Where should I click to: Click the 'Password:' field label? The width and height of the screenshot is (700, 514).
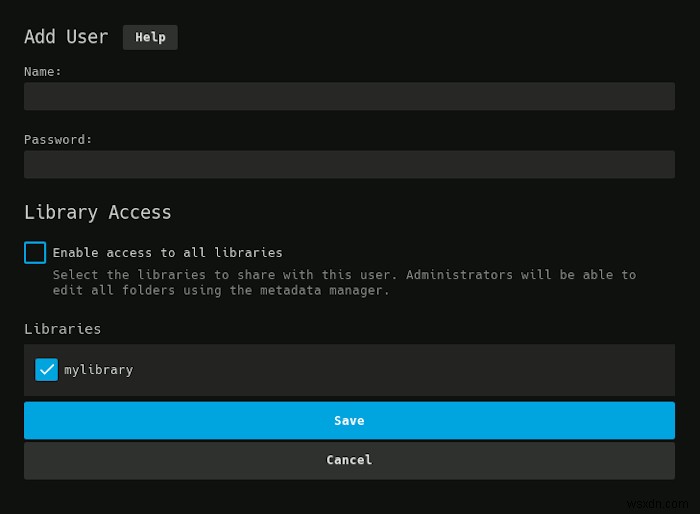[58, 140]
